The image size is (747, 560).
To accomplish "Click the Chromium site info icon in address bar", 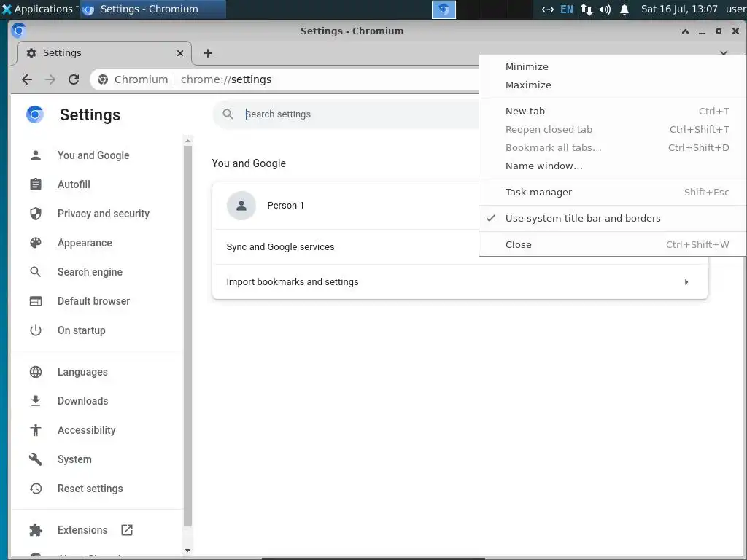I will [103, 79].
